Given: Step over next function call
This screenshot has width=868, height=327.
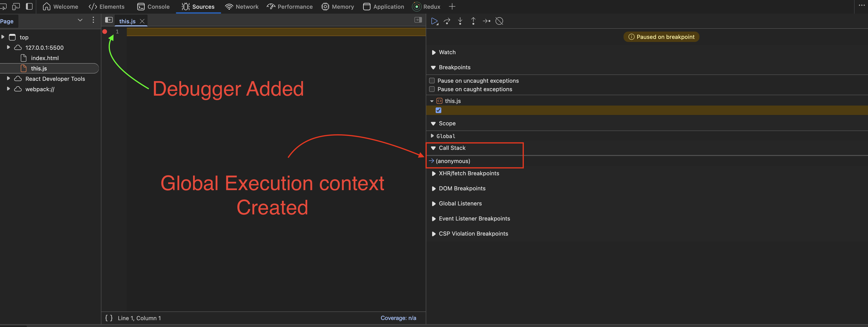Looking at the screenshot, I should [x=447, y=21].
